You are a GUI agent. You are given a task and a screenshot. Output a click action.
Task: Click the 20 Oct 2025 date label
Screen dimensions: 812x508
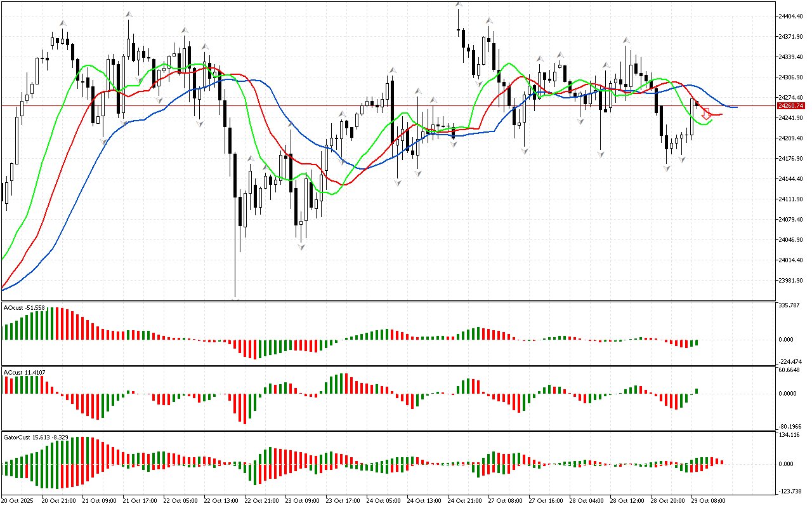point(19,501)
